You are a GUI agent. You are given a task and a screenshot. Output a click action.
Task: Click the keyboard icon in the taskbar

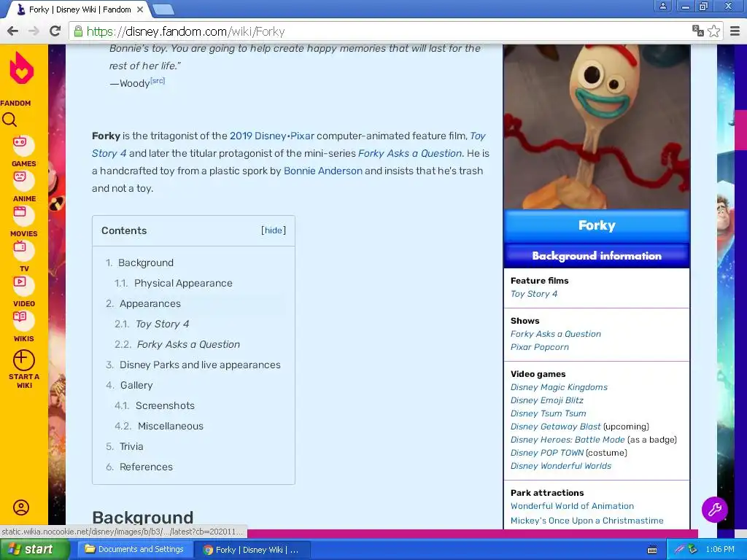pyautogui.click(x=652, y=550)
